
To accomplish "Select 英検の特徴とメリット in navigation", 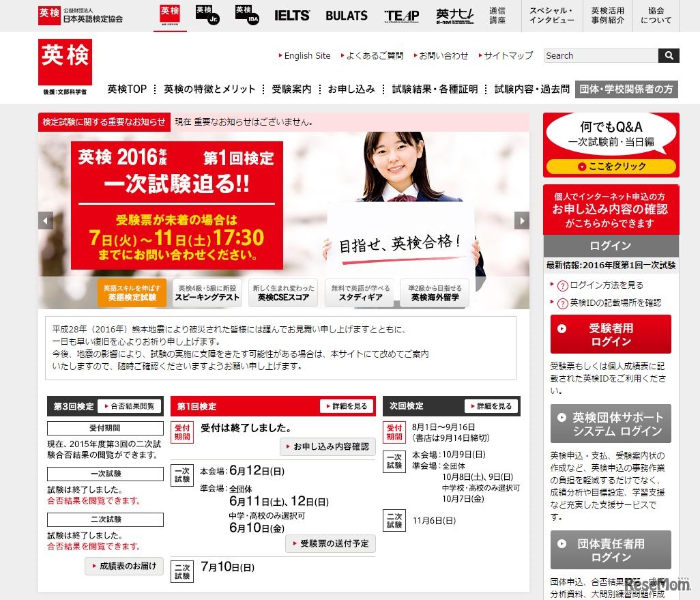I will [209, 89].
